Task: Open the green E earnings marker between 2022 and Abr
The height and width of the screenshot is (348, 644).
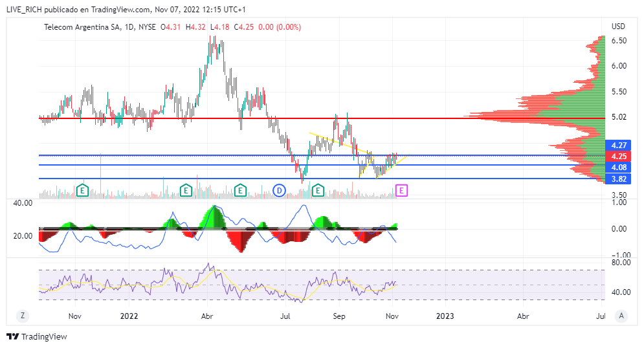Action: pyautogui.click(x=186, y=190)
